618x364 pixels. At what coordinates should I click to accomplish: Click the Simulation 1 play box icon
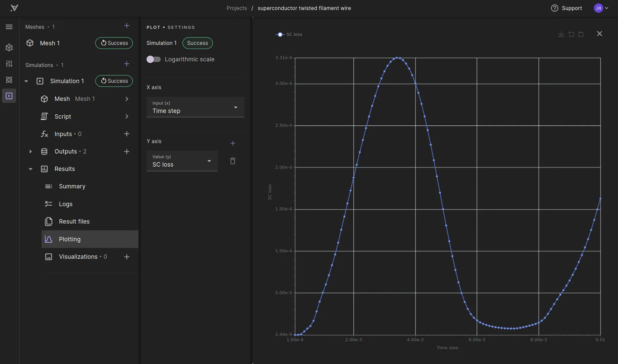click(x=40, y=81)
